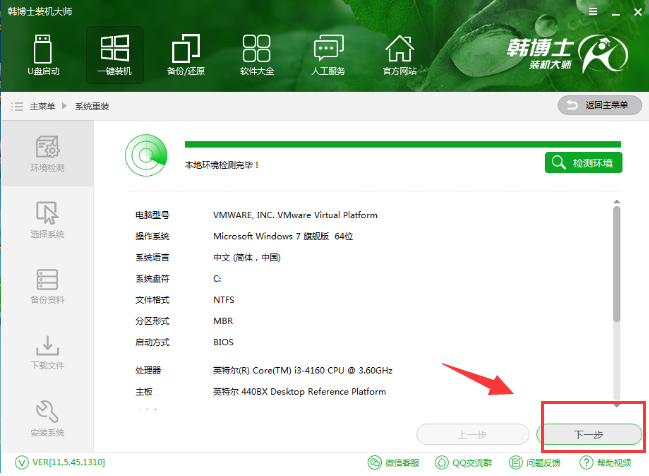Open 问题反馈 feedback link
Image resolution: width=649 pixels, height=476 pixels.
pos(534,462)
